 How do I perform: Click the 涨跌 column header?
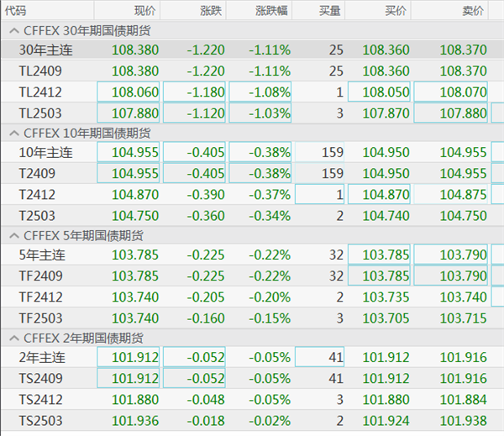[x=212, y=11]
